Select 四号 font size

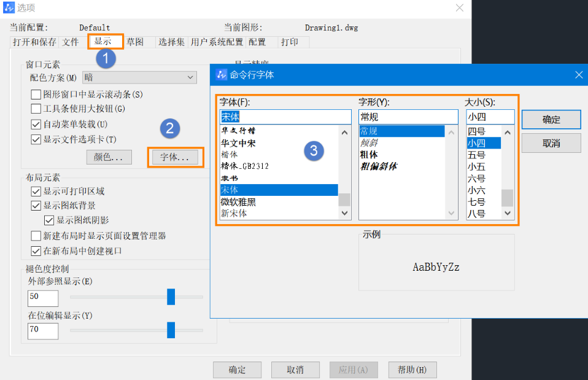[484, 131]
